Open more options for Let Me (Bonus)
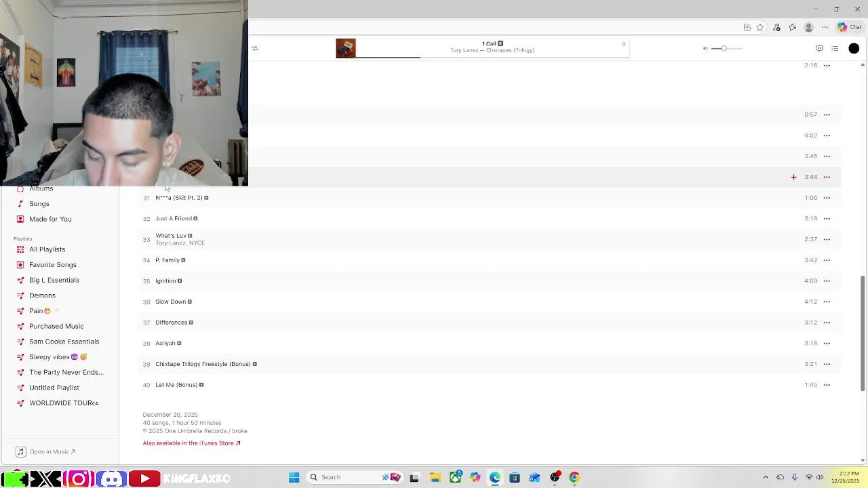 click(x=827, y=385)
